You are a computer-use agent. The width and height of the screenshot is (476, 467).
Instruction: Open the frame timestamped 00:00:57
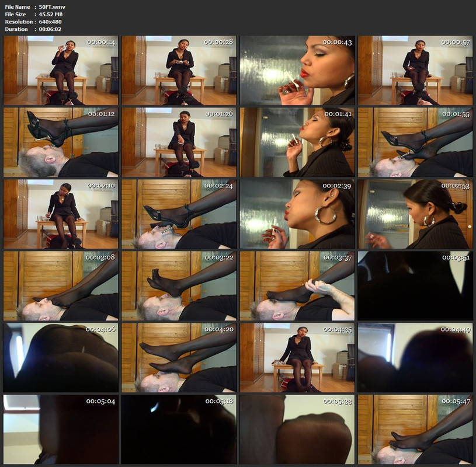point(415,71)
